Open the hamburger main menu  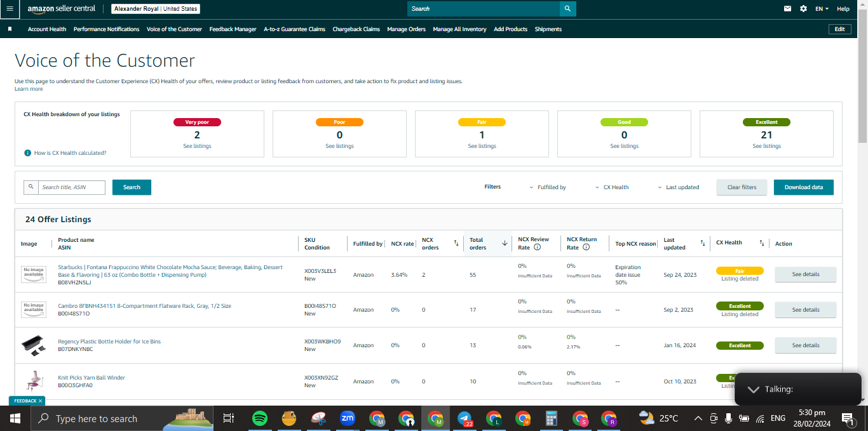pyautogui.click(x=10, y=9)
